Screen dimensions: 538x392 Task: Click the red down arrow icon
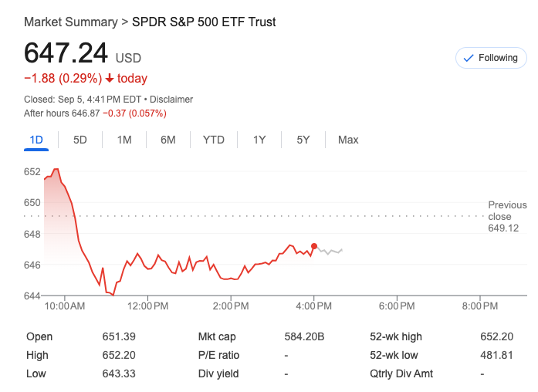click(x=110, y=79)
